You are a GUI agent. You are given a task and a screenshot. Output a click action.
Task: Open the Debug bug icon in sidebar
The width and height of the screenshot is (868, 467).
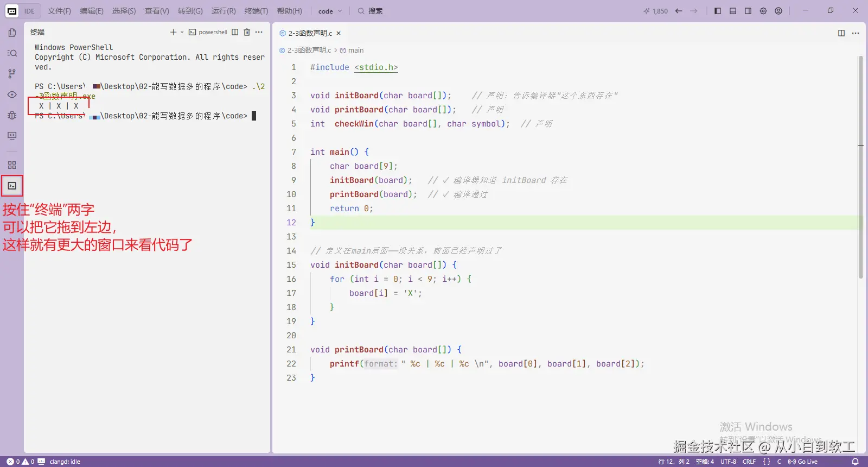(x=12, y=115)
